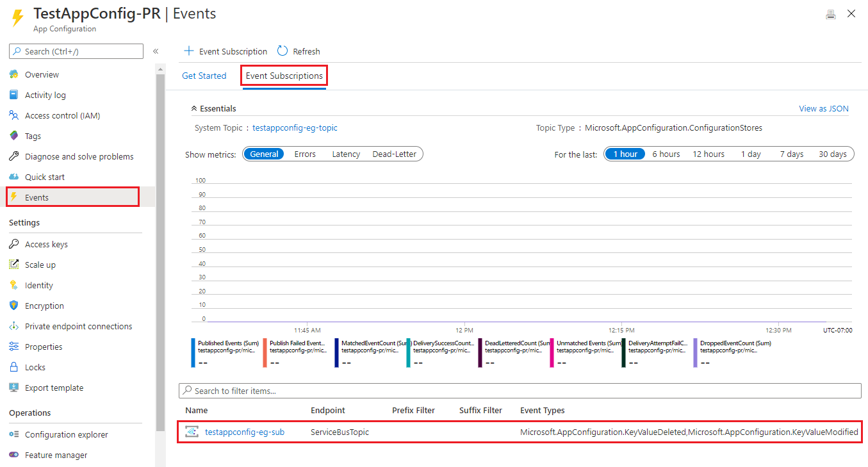Image resolution: width=868 pixels, height=467 pixels.
Task: Click the Access keys key icon
Action: pos(13,244)
